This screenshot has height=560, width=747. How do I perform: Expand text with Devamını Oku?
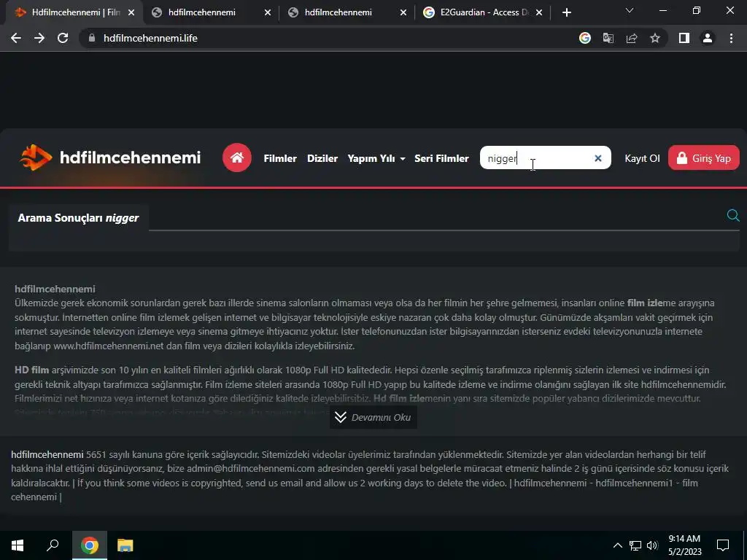pos(373,417)
